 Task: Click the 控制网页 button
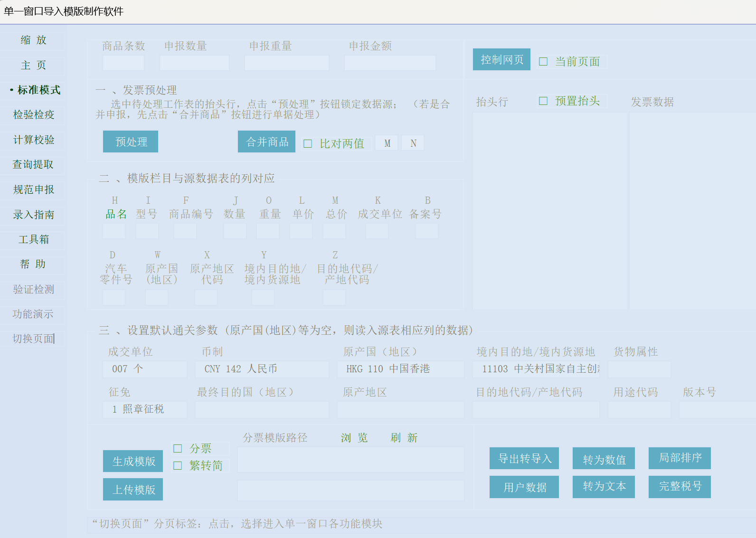click(501, 60)
